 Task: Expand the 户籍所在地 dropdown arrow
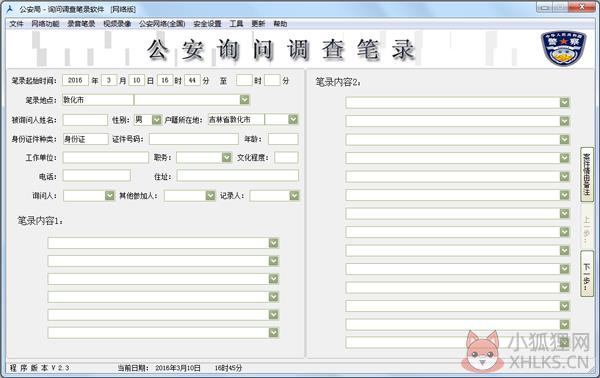point(293,119)
